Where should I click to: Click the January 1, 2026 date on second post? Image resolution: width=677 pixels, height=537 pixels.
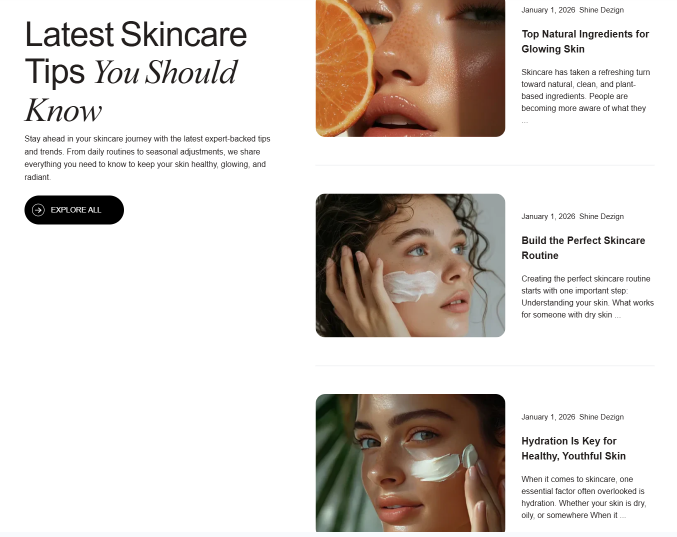coord(548,216)
